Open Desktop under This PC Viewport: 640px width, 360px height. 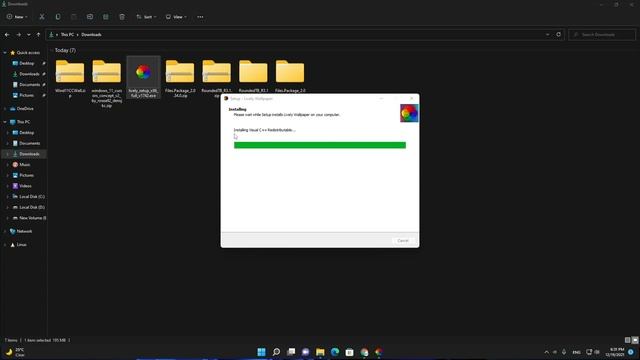[27, 133]
